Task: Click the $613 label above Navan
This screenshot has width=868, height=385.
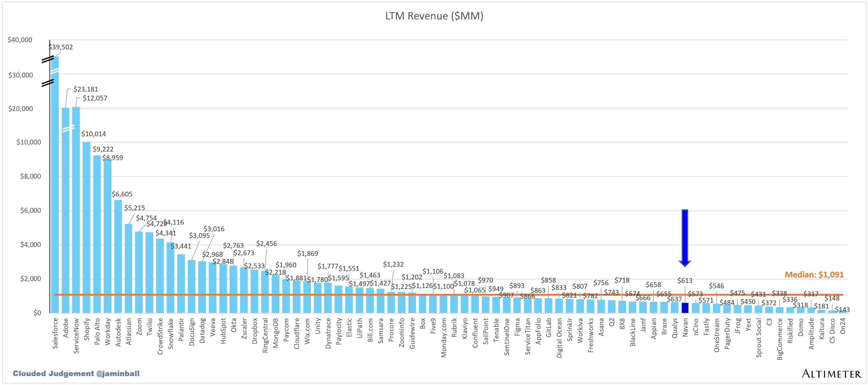Action: coord(685,280)
